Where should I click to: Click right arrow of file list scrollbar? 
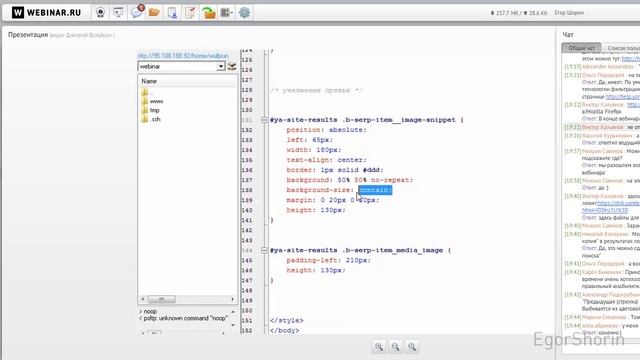(x=233, y=299)
